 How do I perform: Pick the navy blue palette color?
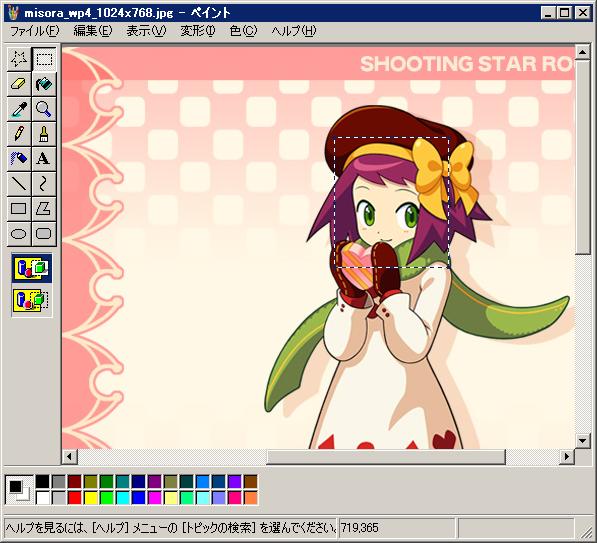point(139,481)
